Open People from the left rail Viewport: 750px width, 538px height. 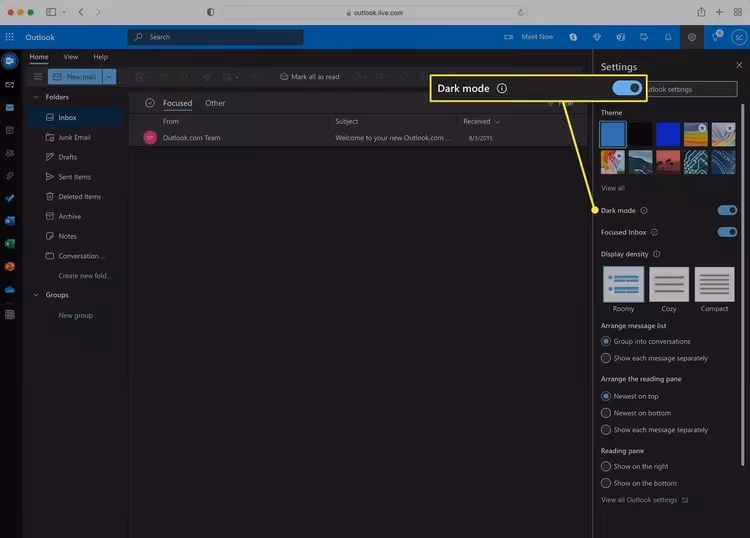[10, 153]
